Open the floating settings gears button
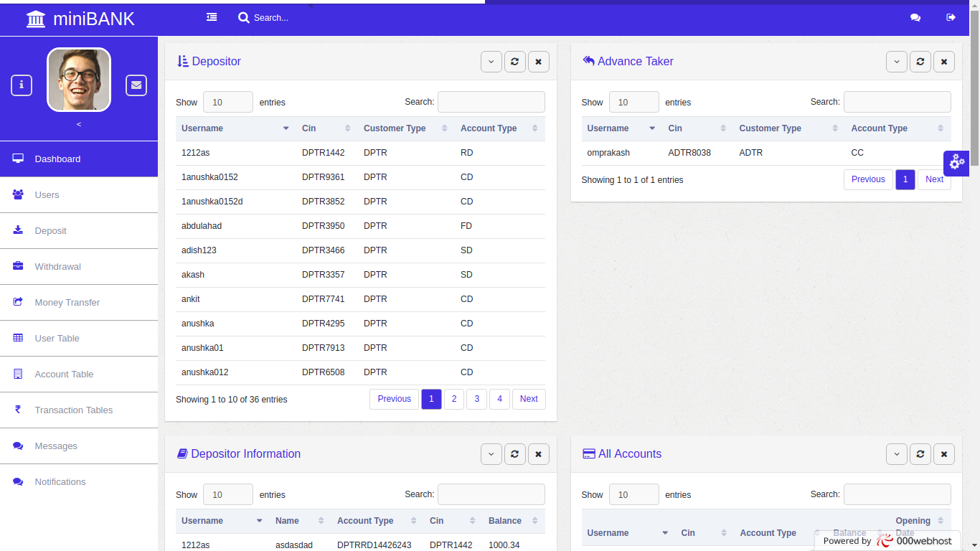The height and width of the screenshot is (551, 980). tap(956, 163)
